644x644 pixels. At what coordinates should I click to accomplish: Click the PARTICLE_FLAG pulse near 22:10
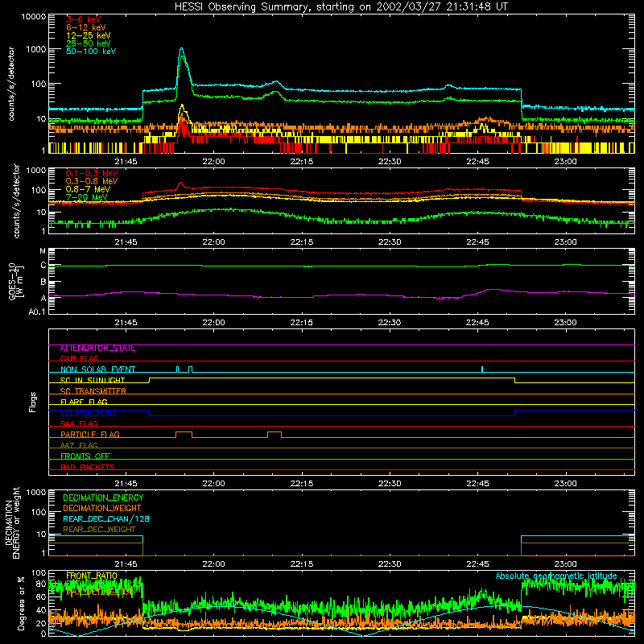[x=275, y=435]
